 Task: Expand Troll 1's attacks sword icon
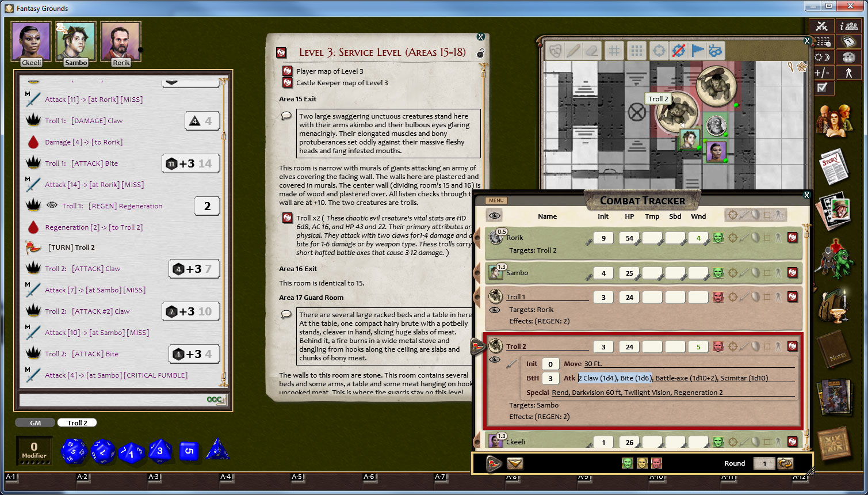pos(744,297)
